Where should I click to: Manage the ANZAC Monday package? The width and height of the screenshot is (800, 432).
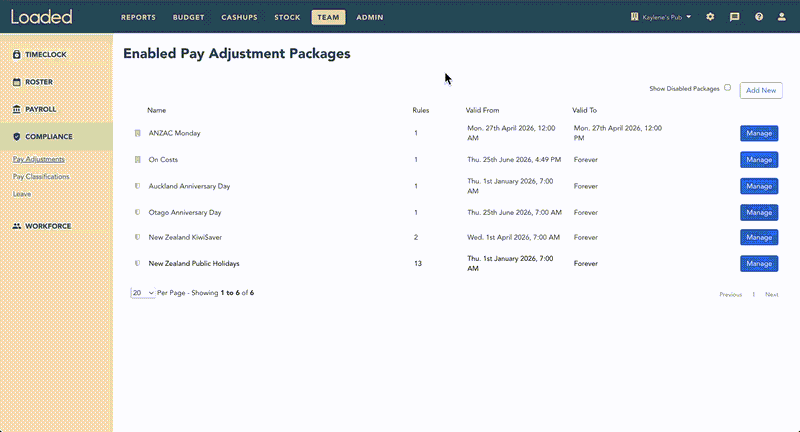pyautogui.click(x=759, y=133)
